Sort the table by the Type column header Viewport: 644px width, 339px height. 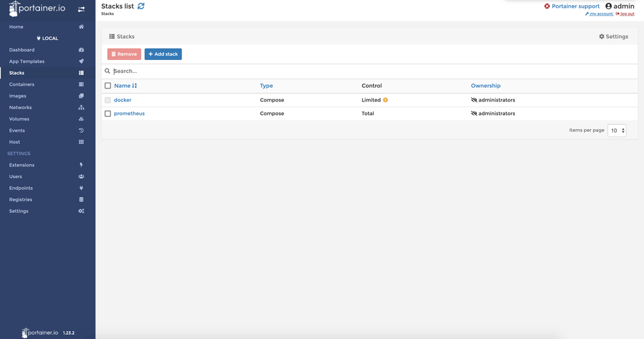point(267,85)
